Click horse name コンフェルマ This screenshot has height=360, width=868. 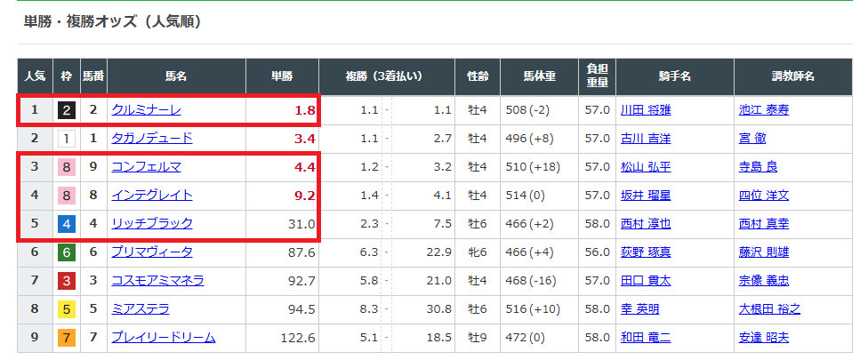(x=147, y=167)
